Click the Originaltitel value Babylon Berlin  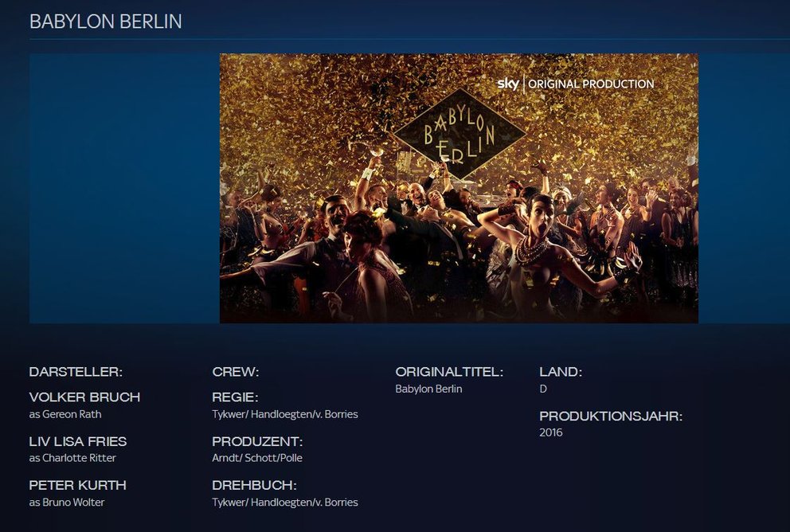428,389
